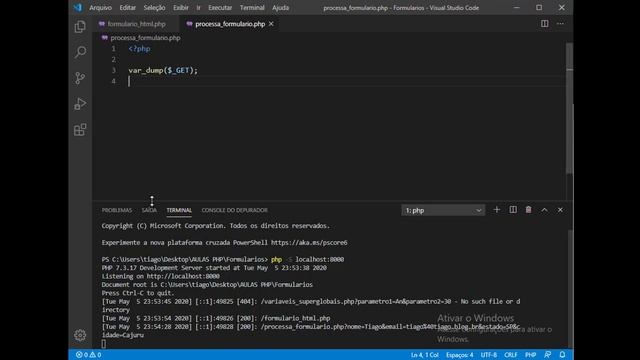Split the editor to the right

click(544, 24)
